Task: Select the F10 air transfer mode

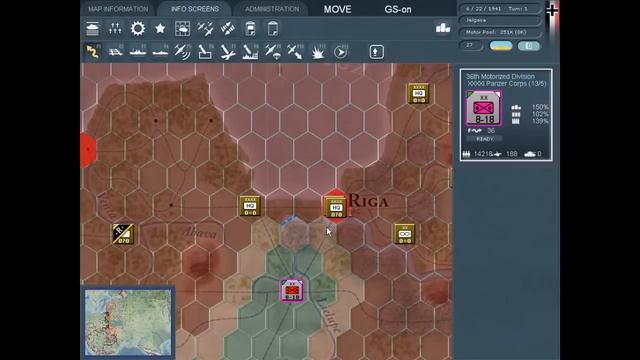Action: tap(295, 52)
